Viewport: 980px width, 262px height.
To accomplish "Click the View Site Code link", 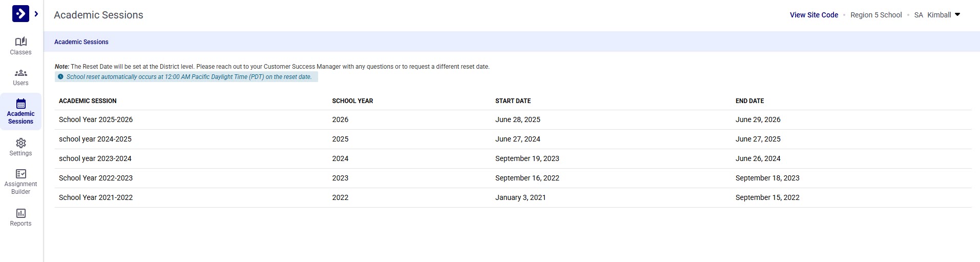I will point(814,15).
